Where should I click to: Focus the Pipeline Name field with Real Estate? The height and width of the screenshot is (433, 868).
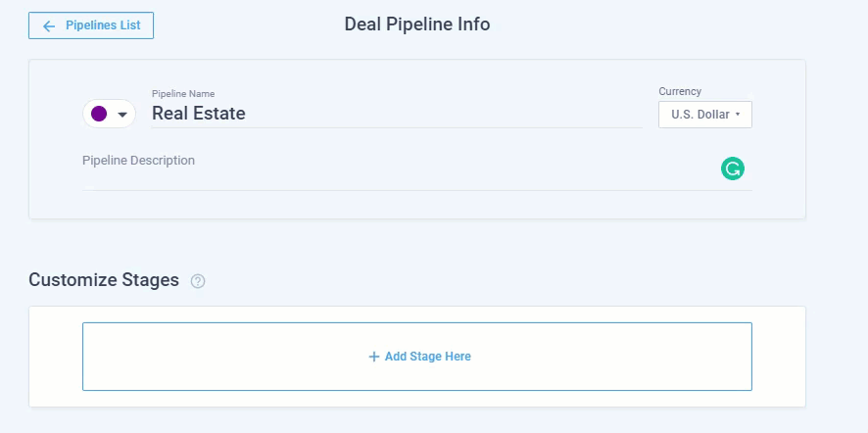[x=392, y=114]
